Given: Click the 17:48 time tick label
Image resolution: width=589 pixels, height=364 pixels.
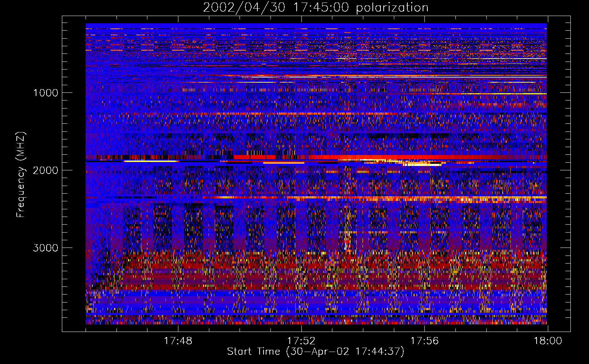Looking at the screenshot, I should (178, 341).
